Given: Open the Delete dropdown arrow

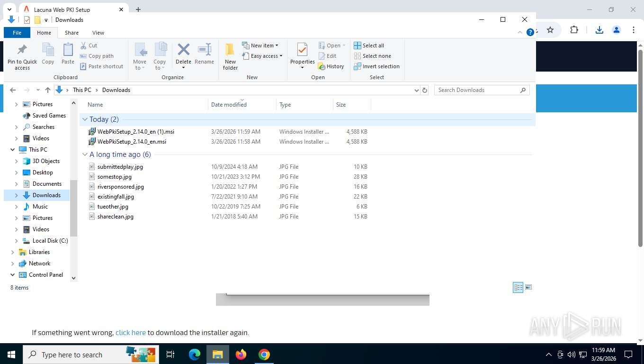Looking at the screenshot, I should pos(183,67).
